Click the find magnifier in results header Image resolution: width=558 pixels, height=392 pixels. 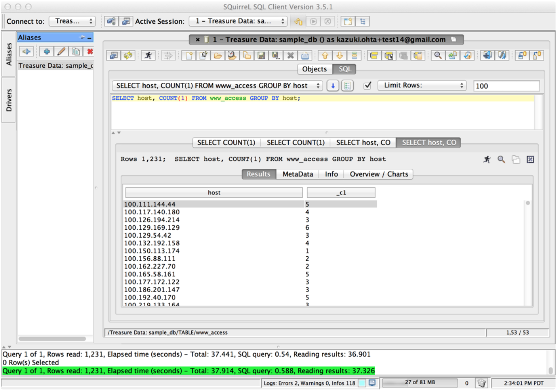coord(501,159)
